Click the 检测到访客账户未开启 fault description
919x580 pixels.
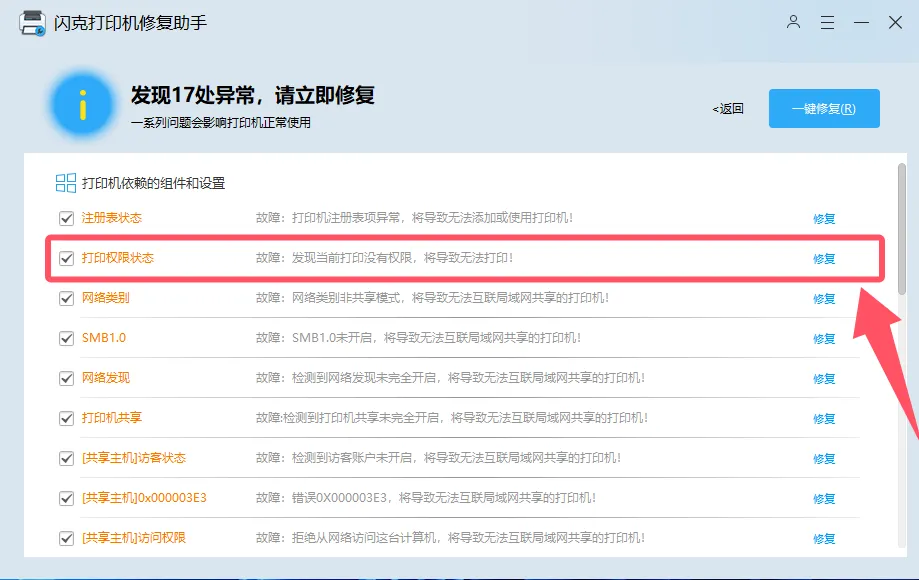[x=438, y=458]
